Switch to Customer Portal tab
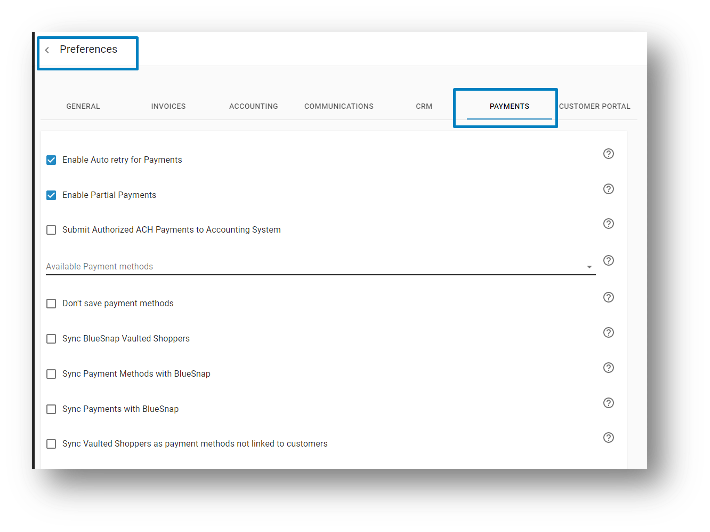Viewport: 710px width, 532px height. (594, 106)
